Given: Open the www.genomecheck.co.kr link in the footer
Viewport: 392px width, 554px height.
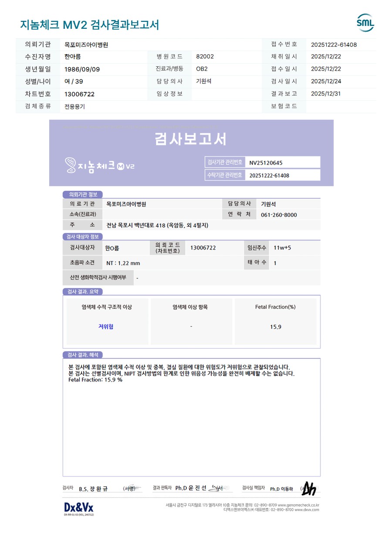Looking at the screenshot, I should pyautogui.click(x=298, y=505).
